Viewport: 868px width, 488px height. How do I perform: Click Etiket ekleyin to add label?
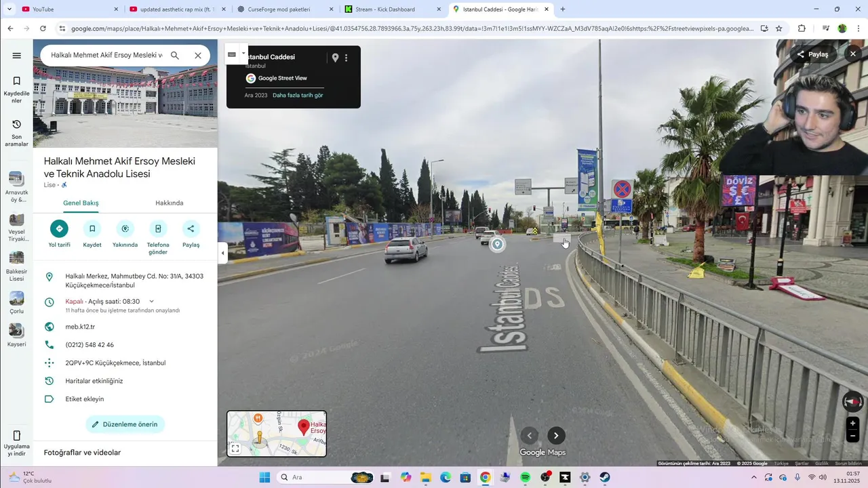tap(85, 399)
